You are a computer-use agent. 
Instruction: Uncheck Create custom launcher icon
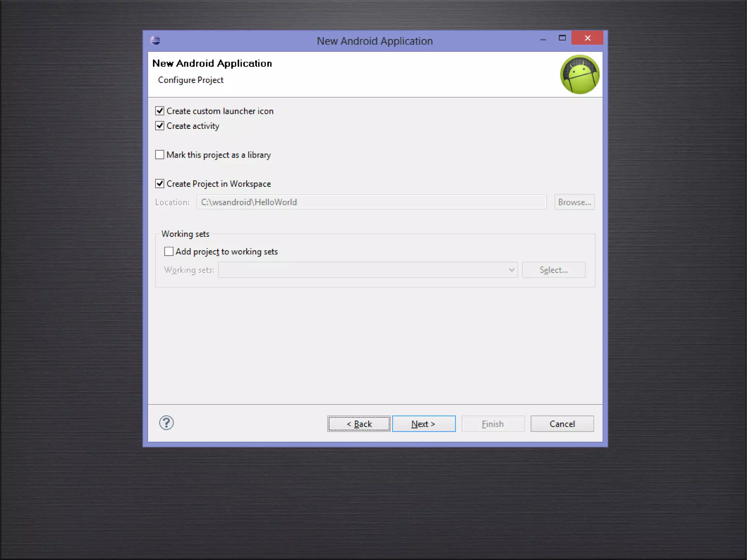pos(160,111)
